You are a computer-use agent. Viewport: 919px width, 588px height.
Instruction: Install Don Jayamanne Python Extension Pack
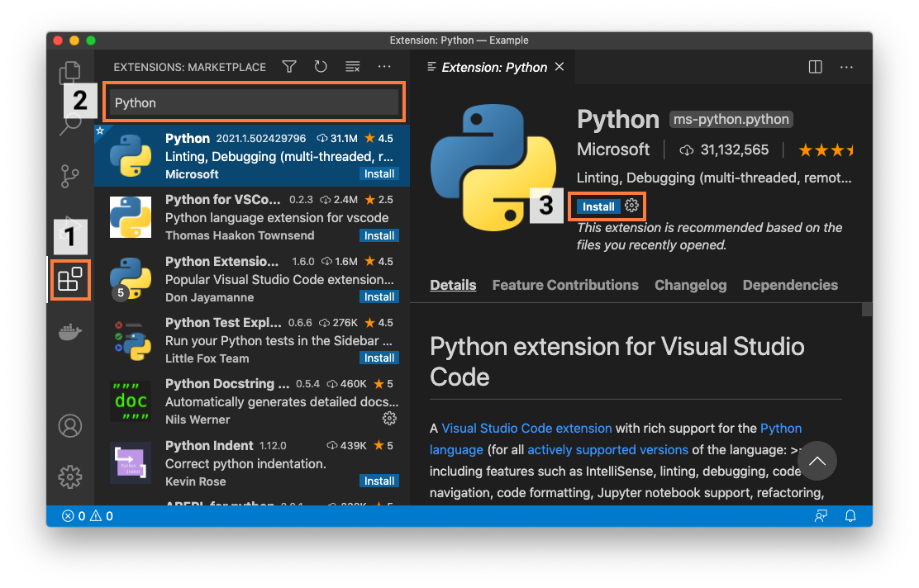pos(379,297)
